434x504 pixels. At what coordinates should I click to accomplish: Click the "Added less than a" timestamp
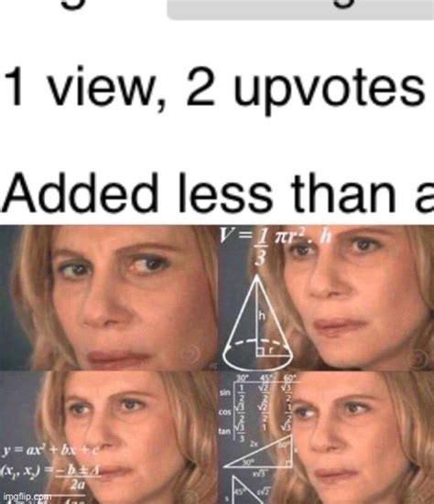pos(217,192)
